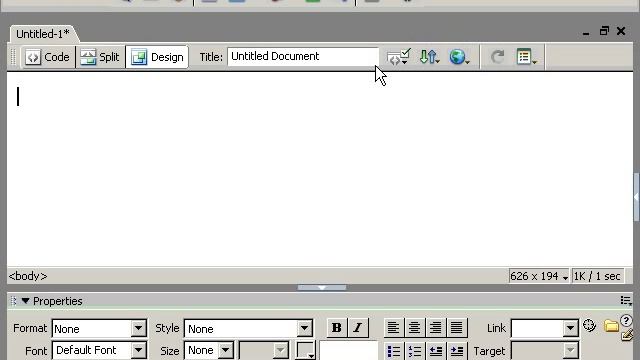Open Preview in browser globe menu
The image size is (640, 360).
coord(459,57)
